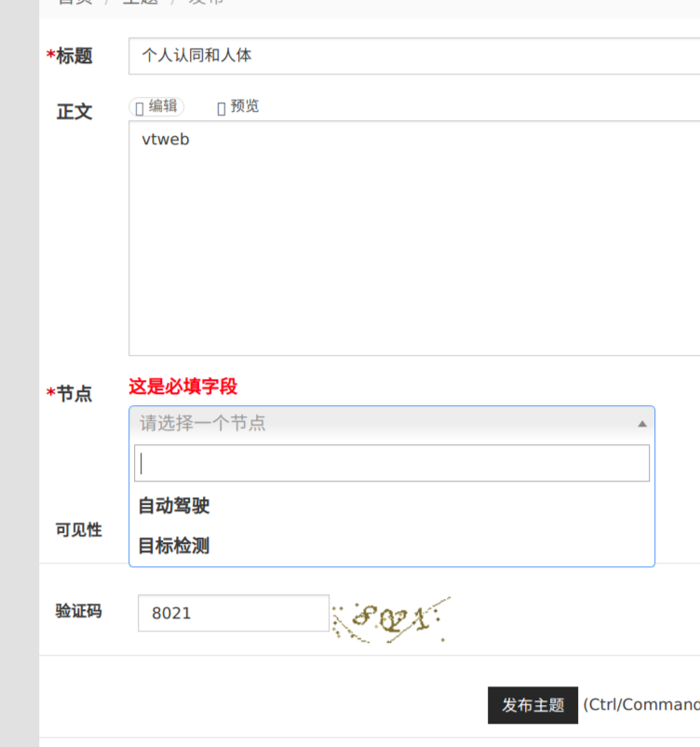Click the title input field
The width and height of the screenshot is (700, 747).
[x=414, y=56]
